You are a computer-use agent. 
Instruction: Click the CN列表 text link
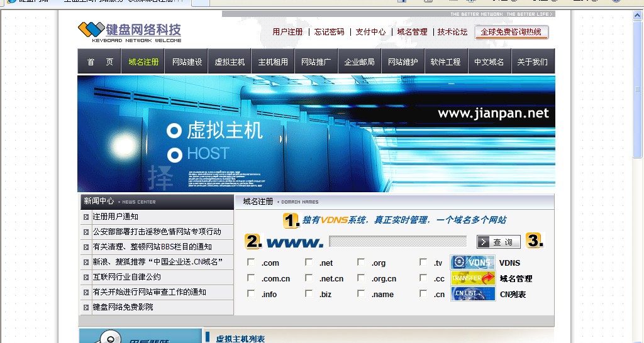click(x=513, y=294)
